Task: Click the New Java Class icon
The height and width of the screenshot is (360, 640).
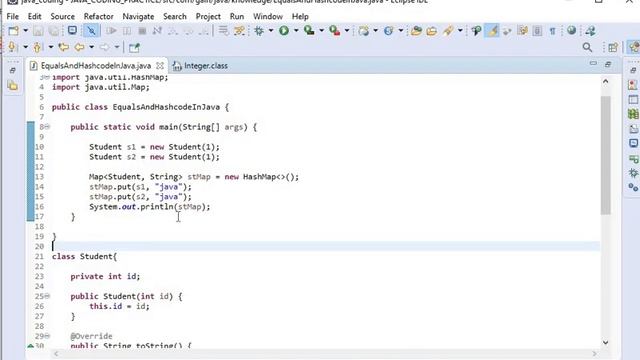Action: [389, 31]
